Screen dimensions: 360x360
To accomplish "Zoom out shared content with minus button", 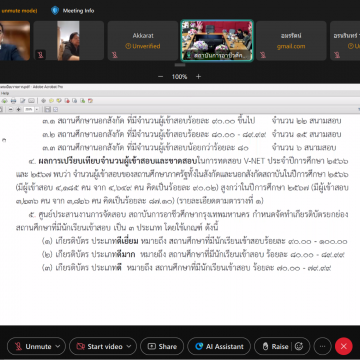I will pyautogui.click(x=160, y=77).
